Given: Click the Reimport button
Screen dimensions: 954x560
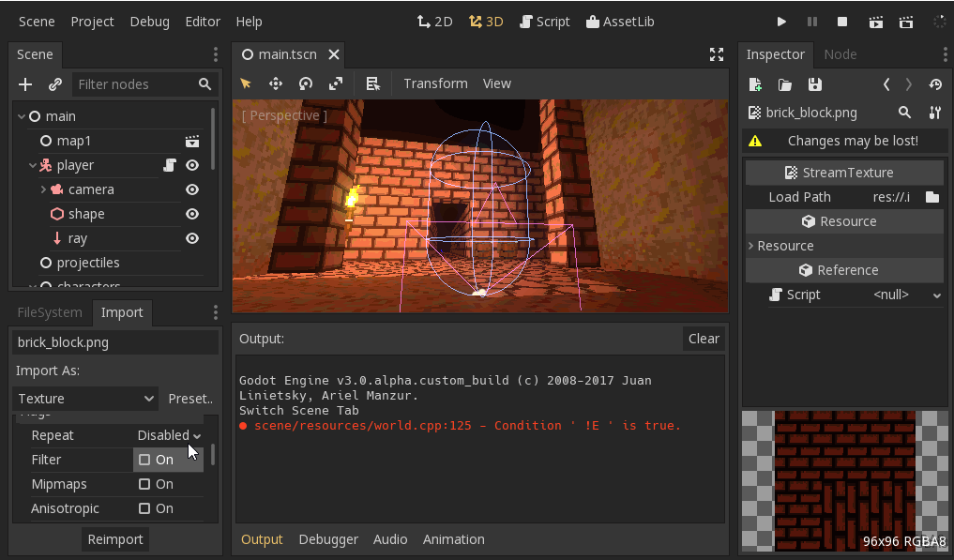Looking at the screenshot, I should coord(115,539).
